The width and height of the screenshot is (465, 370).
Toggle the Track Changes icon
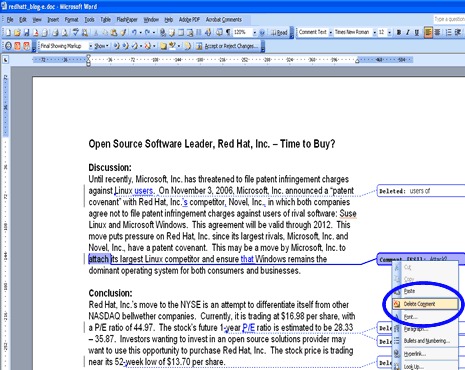[x=188, y=46]
